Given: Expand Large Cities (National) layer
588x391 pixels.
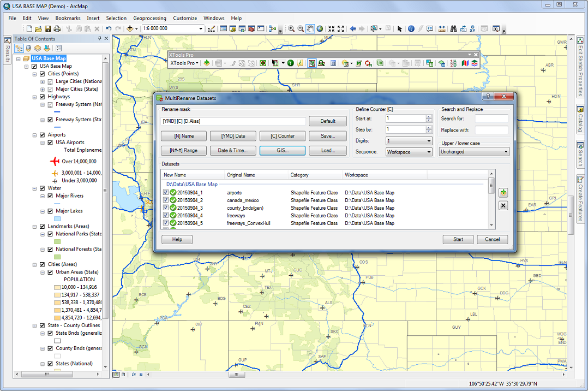Looking at the screenshot, I should [43, 82].
